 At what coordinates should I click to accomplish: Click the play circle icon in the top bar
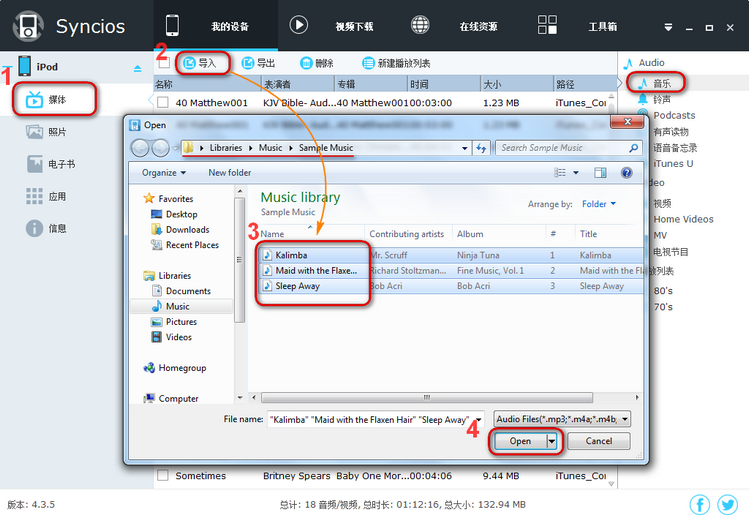299,25
